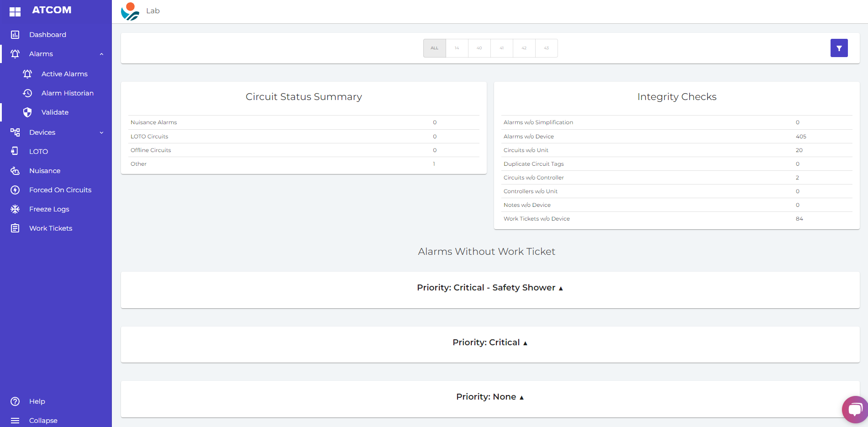Go to the Nuisance page
Image resolution: width=868 pixels, height=427 pixels.
pos(45,171)
